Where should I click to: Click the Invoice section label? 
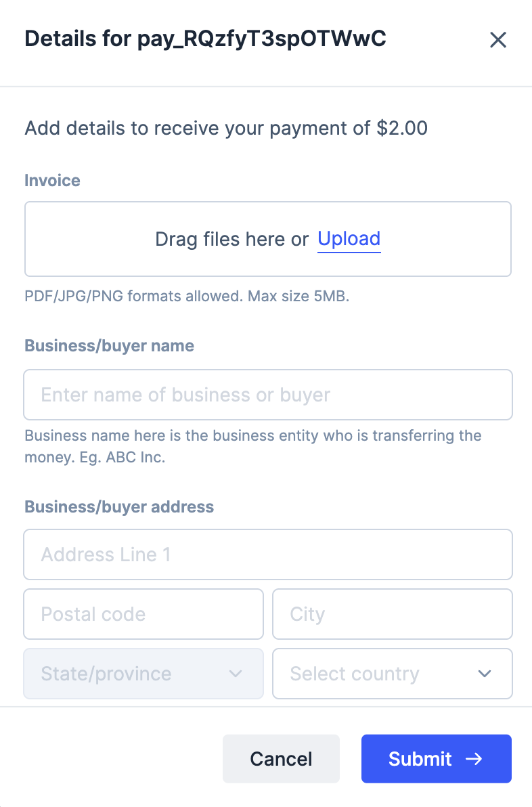coord(52,180)
